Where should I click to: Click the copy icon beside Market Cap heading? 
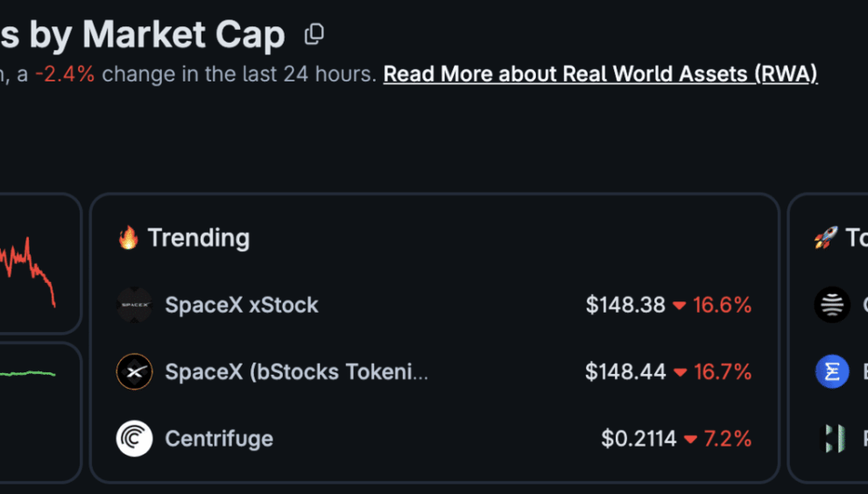(x=314, y=34)
